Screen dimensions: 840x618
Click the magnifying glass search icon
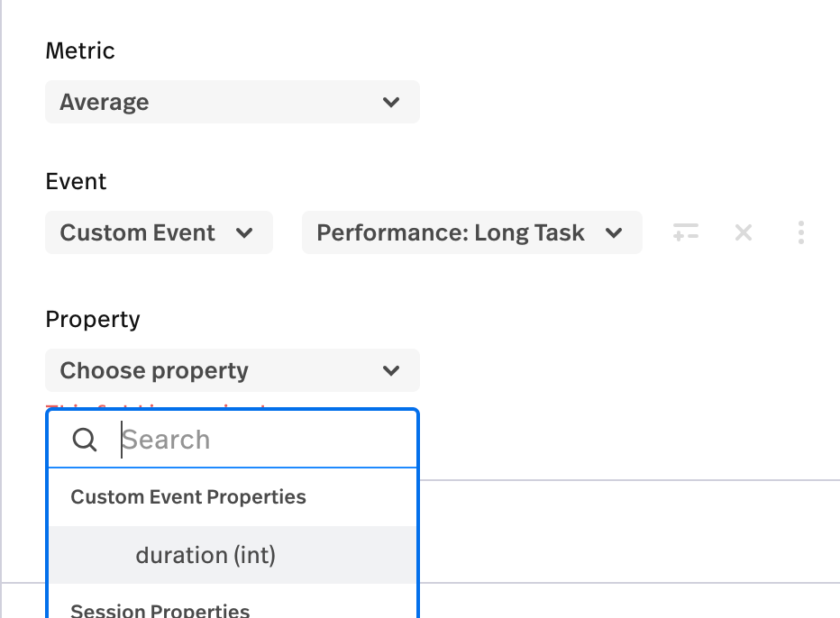[85, 440]
